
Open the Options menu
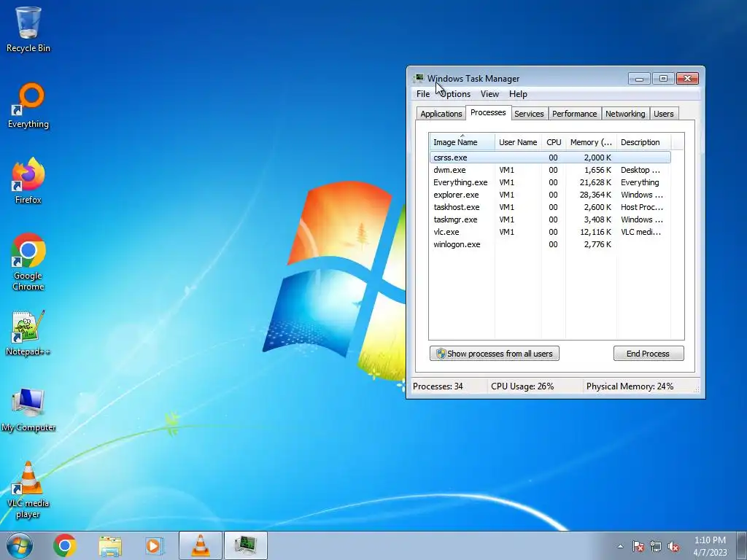pos(455,94)
